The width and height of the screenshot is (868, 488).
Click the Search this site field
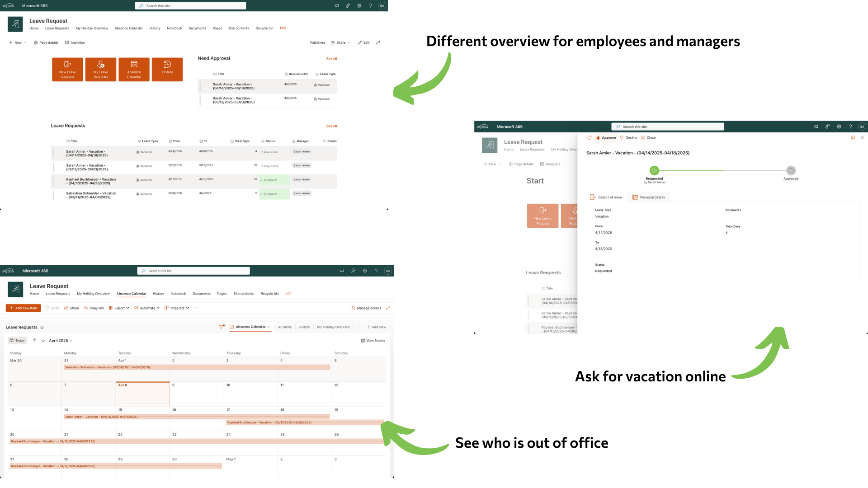191,6
